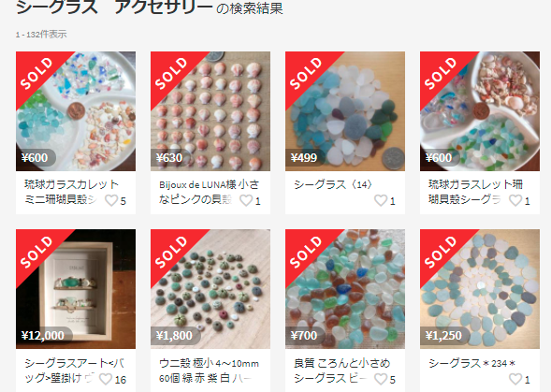The height and width of the screenshot is (392, 551).
Task: Open the 良質 ころんと小さめ シーグラス title
Action: click(x=341, y=370)
